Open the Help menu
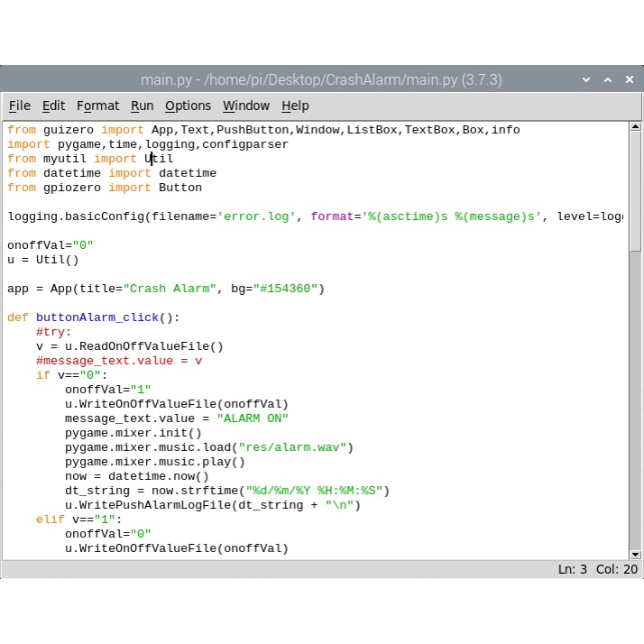This screenshot has width=644, height=644. tap(295, 106)
